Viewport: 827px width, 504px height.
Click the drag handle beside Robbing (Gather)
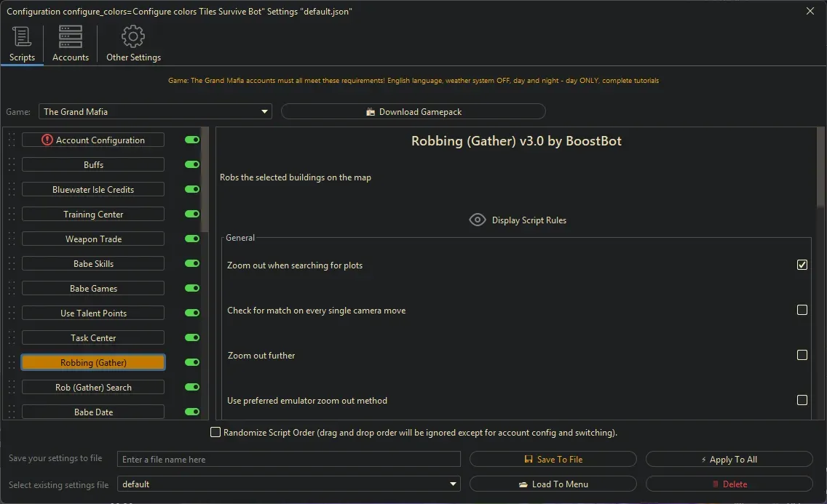click(x=11, y=362)
